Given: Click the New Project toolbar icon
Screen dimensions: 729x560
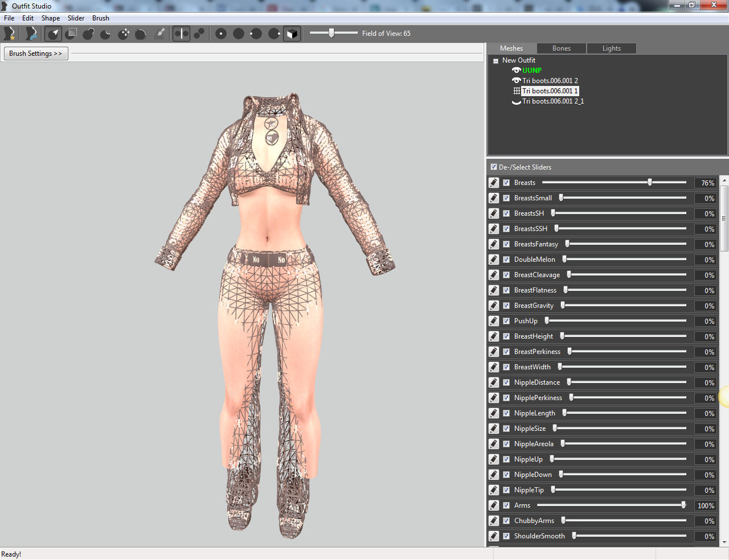Looking at the screenshot, I should [x=9, y=34].
